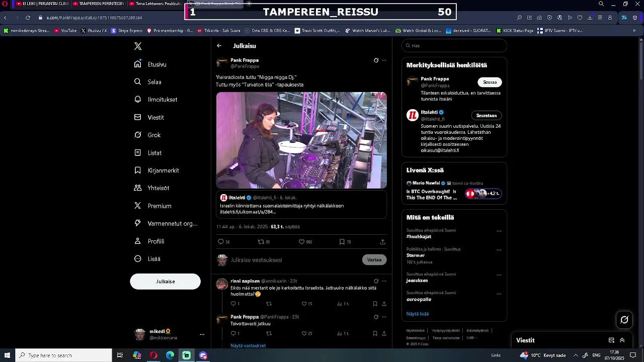Open Ilmoitukset notifications
This screenshot has width=644, height=362.
coord(155,100)
